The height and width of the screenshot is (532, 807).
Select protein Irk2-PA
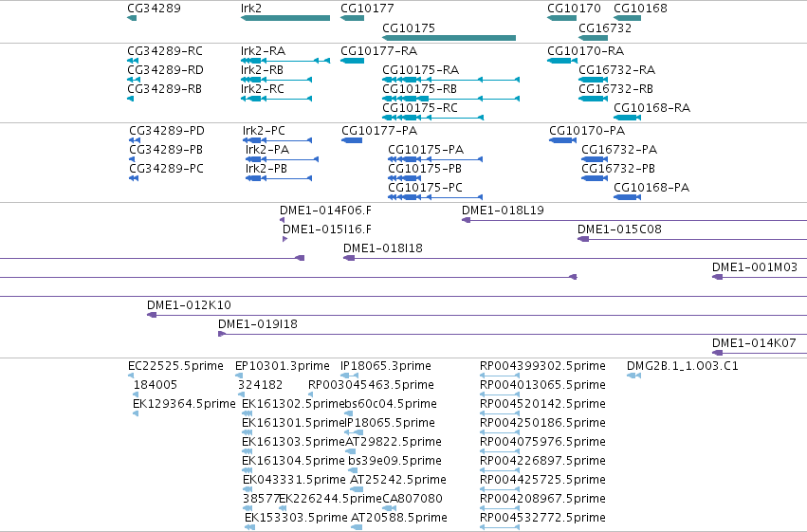pos(267,150)
